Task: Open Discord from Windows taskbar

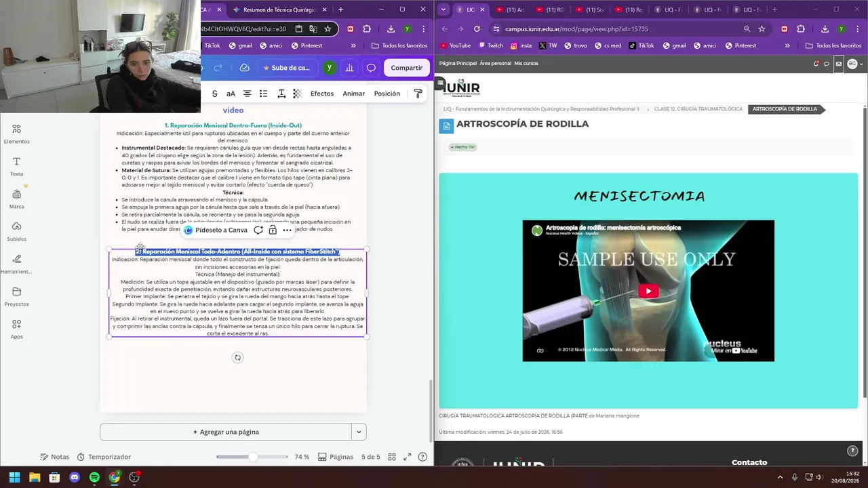Action: (75, 477)
